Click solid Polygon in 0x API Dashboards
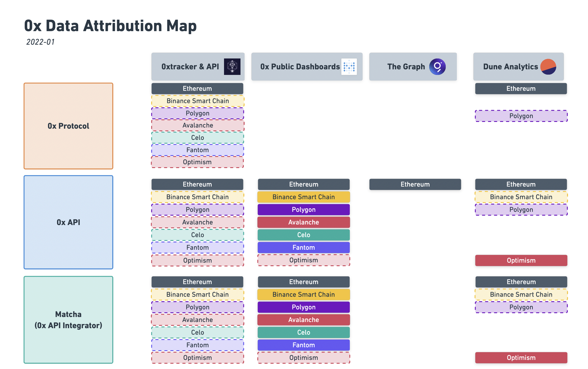Viewport: 588px width, 369px height. click(304, 210)
